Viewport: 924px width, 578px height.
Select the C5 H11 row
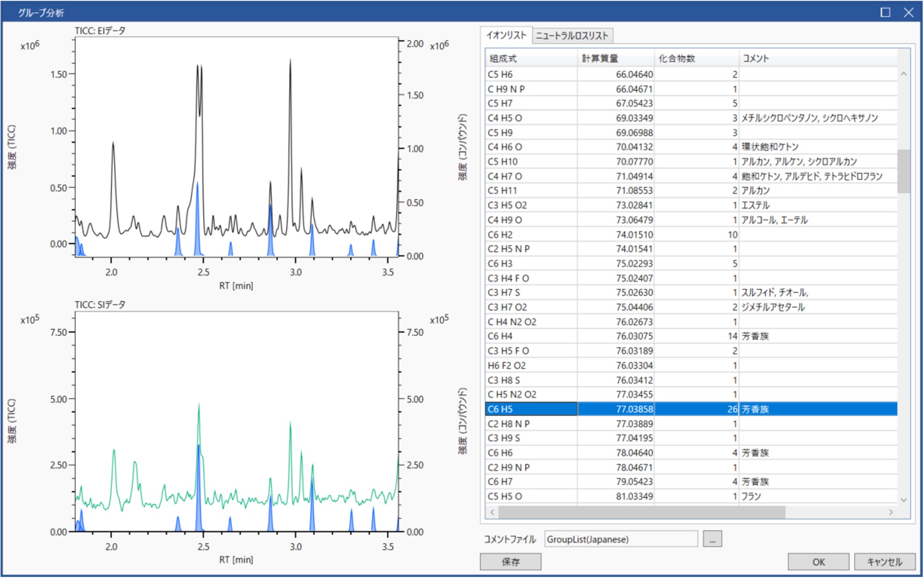click(x=691, y=191)
